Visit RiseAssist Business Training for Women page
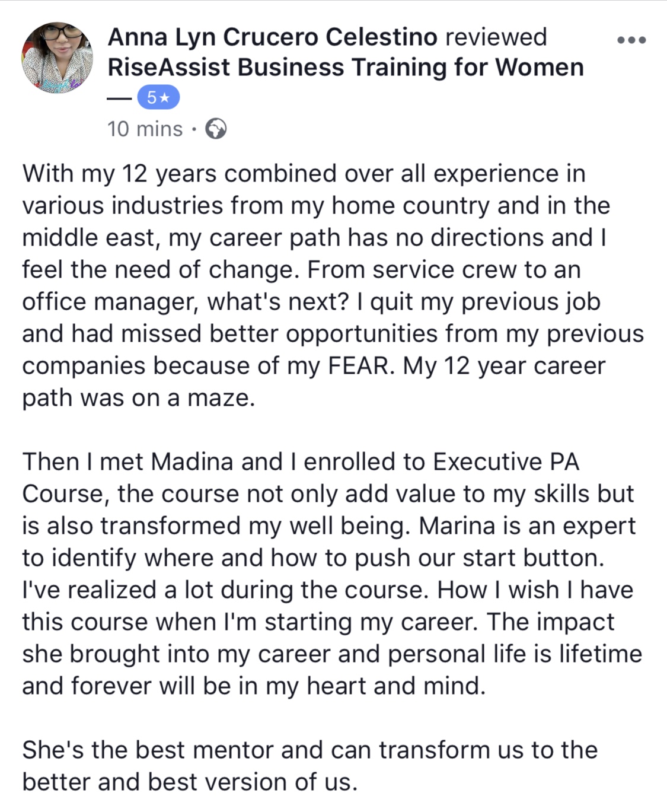This screenshot has height=812, width=667. [346, 67]
